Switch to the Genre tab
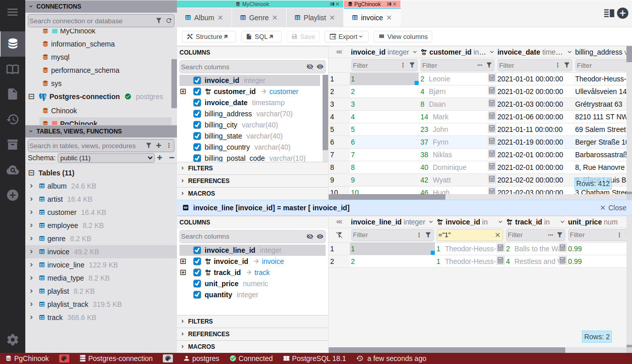This screenshot has width=632, height=364. [x=258, y=18]
